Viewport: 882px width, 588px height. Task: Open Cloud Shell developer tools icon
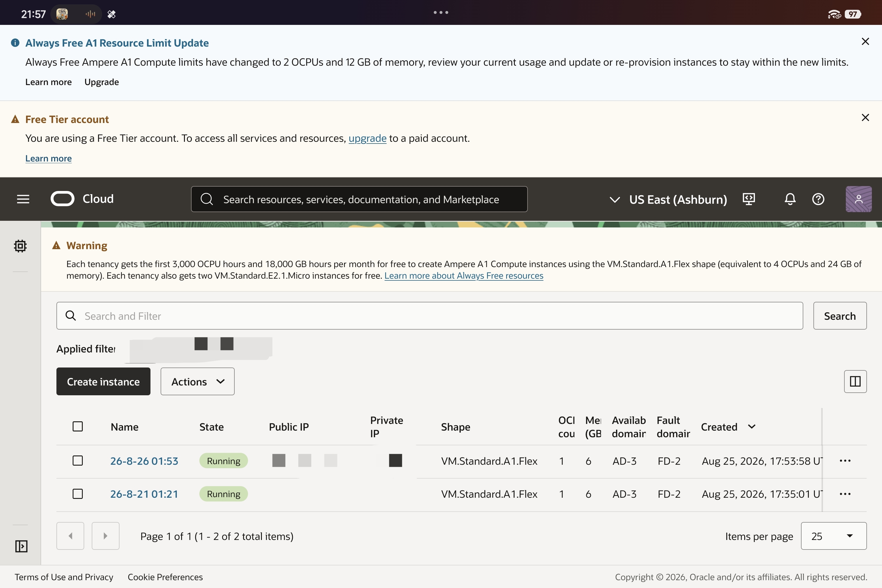(749, 199)
